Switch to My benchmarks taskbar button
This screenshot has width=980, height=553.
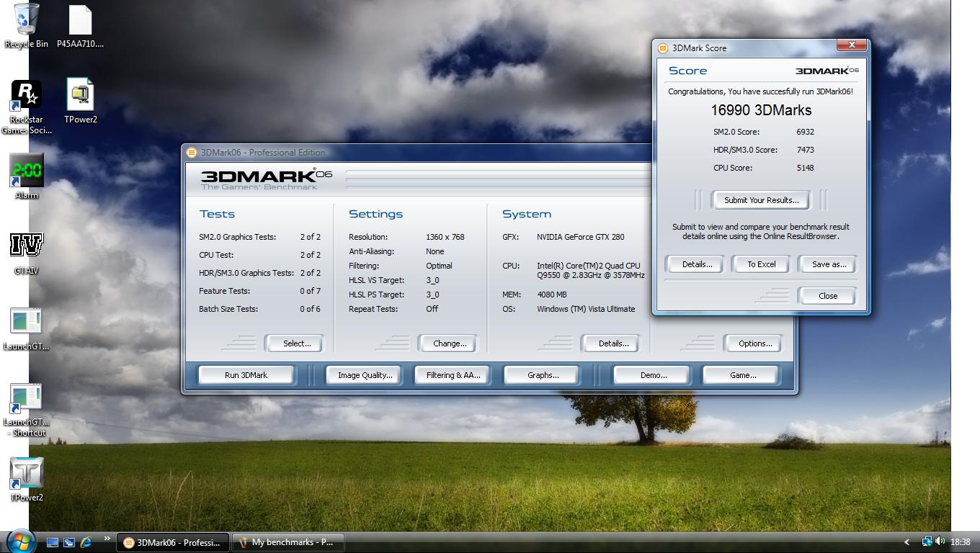pos(288,542)
